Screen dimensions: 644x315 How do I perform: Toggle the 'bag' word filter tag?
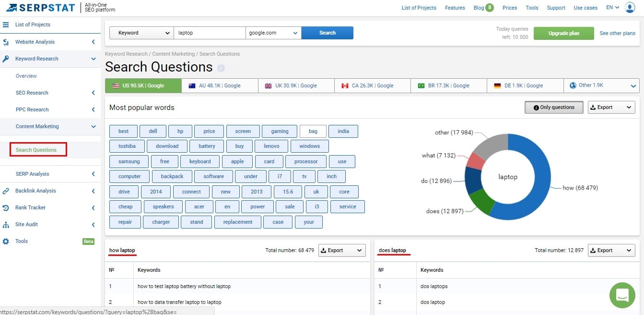313,131
